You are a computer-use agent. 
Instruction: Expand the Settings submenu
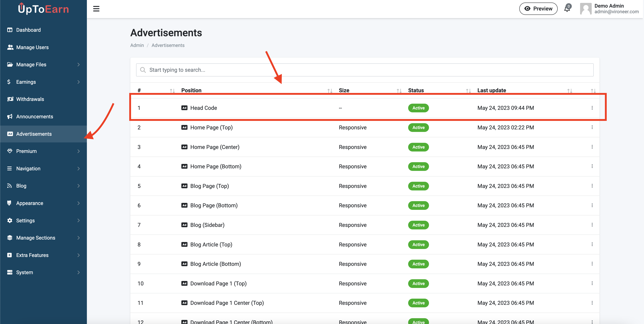[x=79, y=220]
